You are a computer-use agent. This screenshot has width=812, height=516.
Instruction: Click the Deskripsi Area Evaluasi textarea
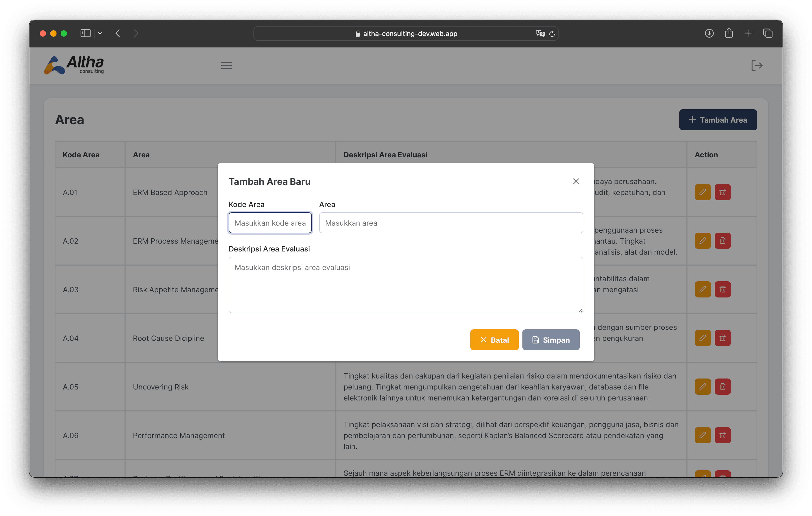[406, 285]
